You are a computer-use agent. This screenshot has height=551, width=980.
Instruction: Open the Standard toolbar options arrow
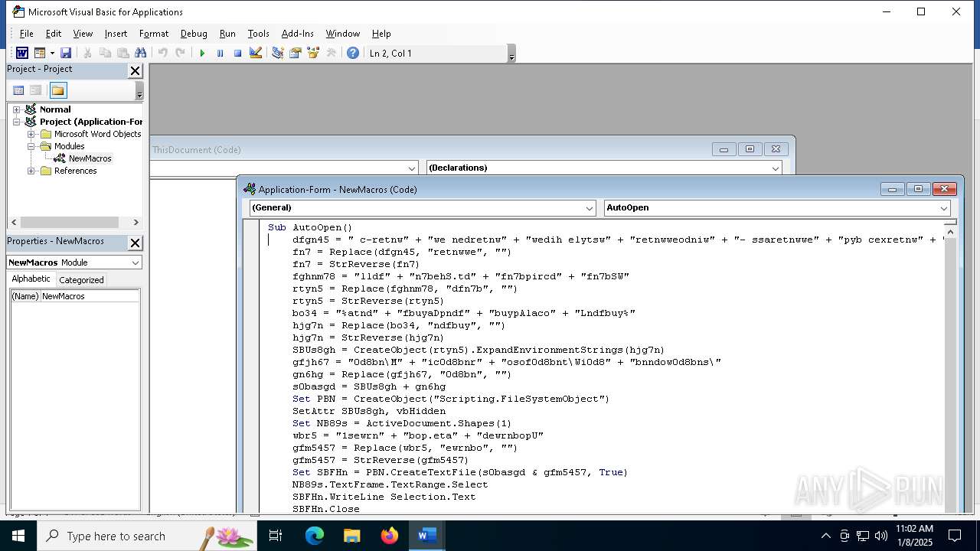tap(511, 54)
